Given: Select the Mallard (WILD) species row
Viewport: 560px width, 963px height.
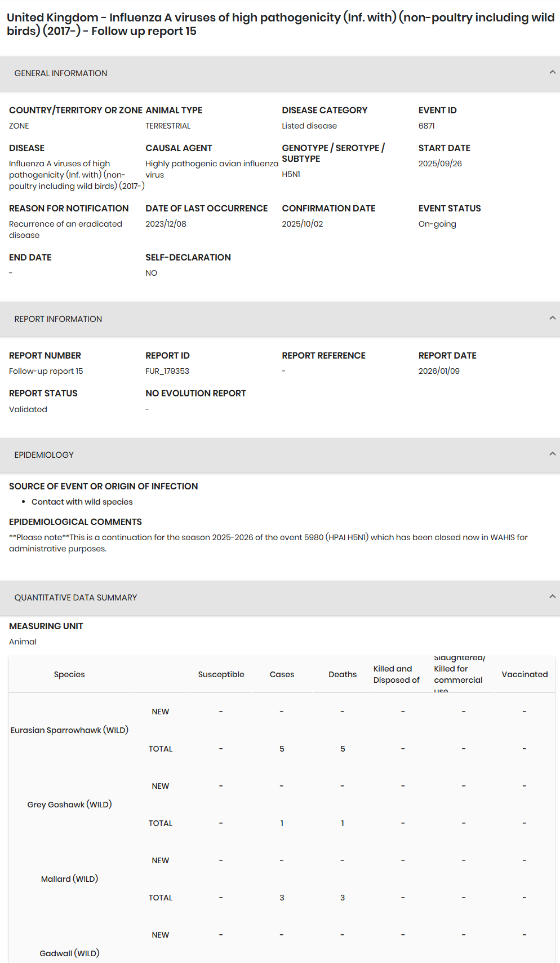Looking at the screenshot, I should (x=69, y=879).
